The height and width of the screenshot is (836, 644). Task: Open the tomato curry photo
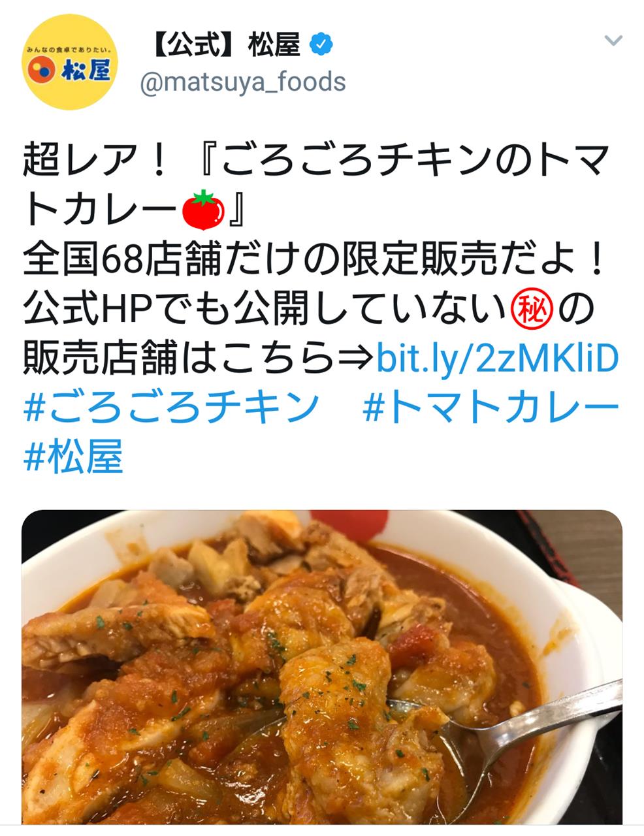click(322, 666)
